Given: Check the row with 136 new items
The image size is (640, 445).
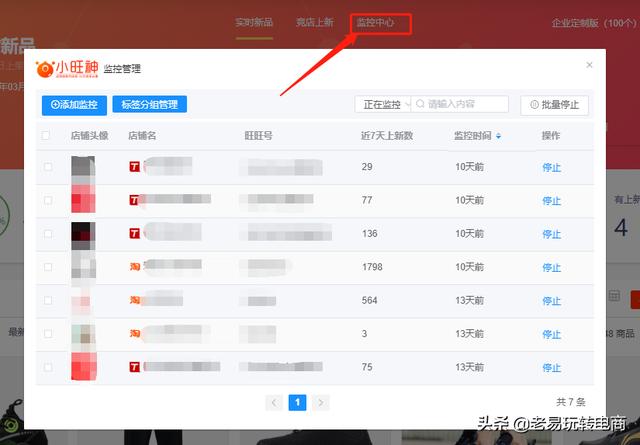Looking at the screenshot, I should [48, 234].
